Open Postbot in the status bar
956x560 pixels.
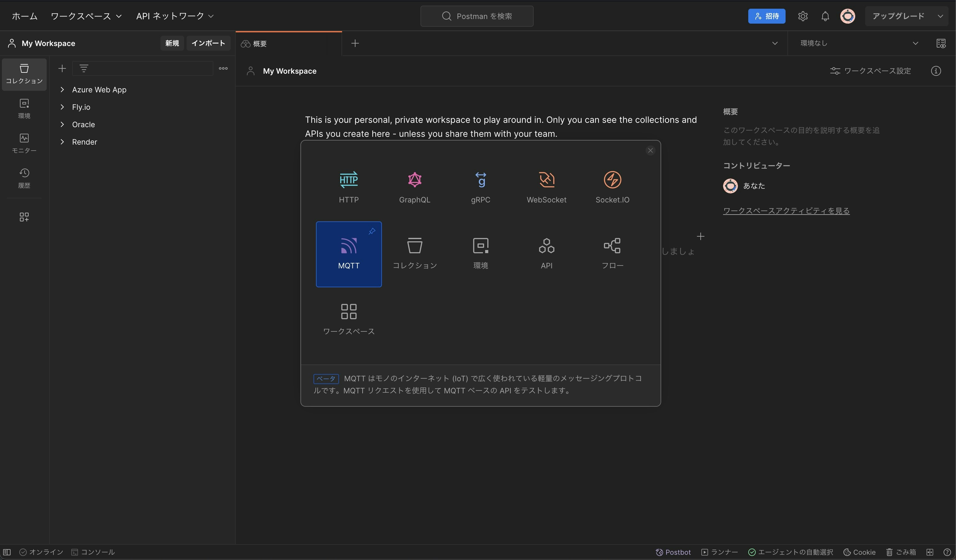[x=673, y=552]
